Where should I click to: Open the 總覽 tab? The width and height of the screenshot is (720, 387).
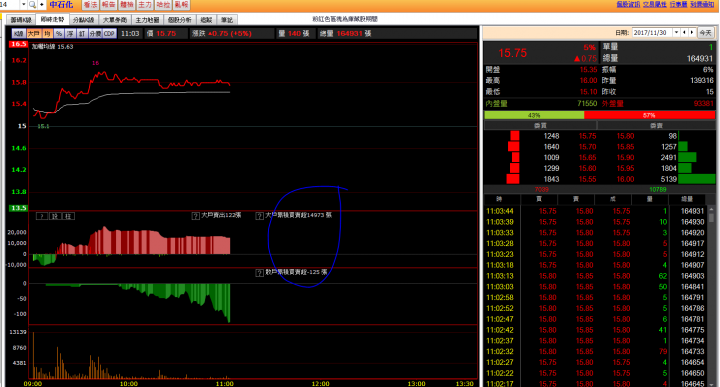[207, 20]
